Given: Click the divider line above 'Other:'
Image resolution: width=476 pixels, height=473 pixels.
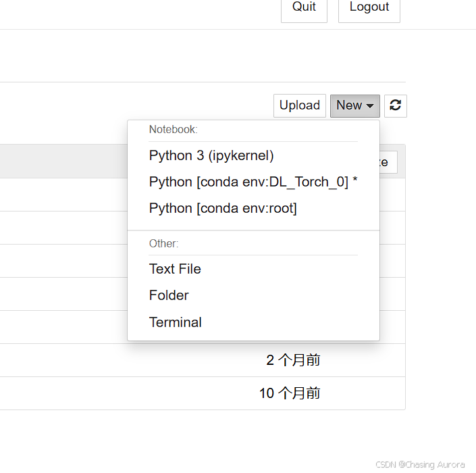Looking at the screenshot, I should (253, 230).
